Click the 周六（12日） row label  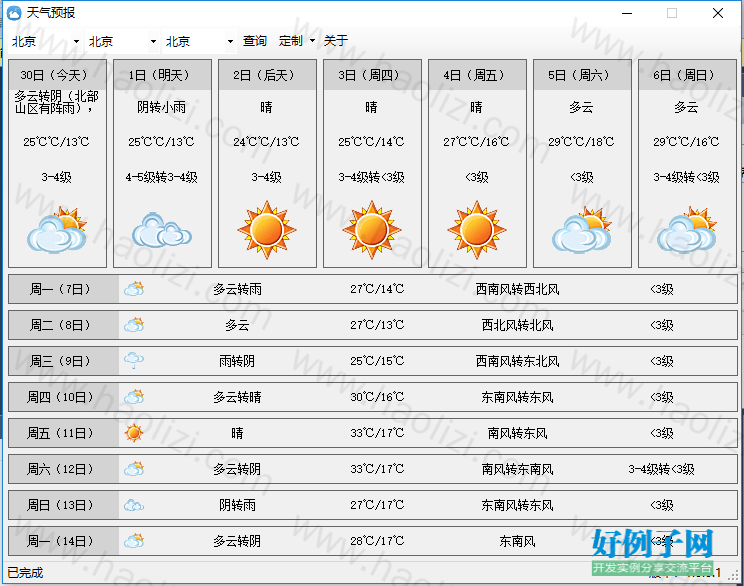[x=64, y=469]
